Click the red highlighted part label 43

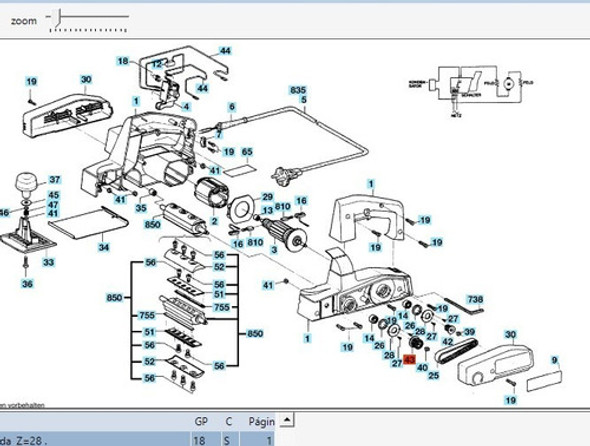point(409,360)
